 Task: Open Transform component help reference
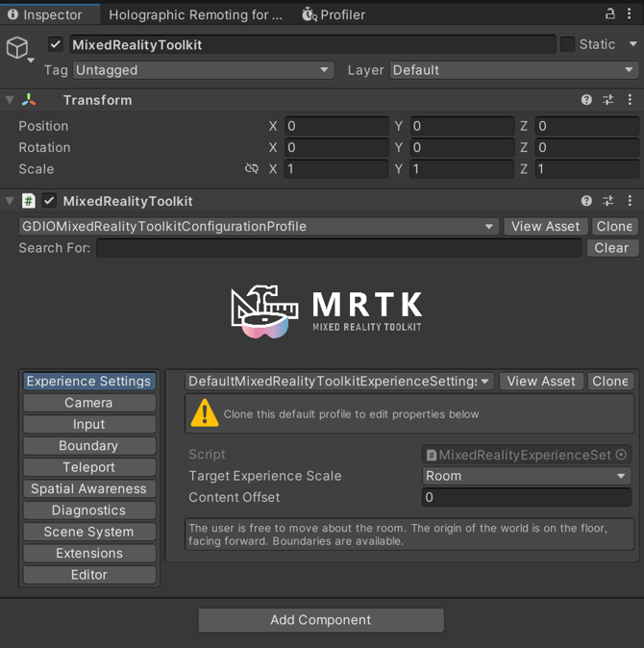586,100
